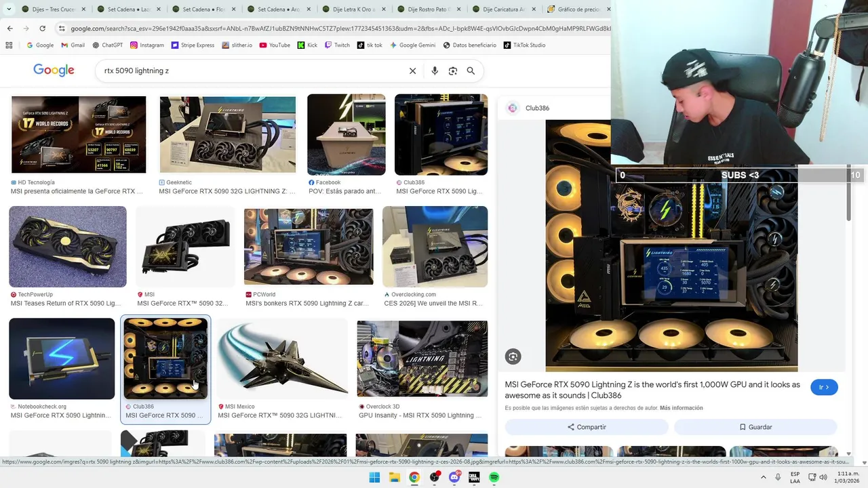Open File Explorer from the taskbar
Screen dimensions: 868x488
pyautogui.click(x=395, y=477)
